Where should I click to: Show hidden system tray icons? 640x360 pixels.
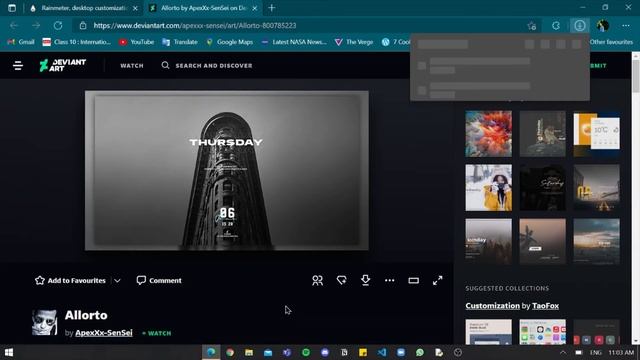point(563,352)
